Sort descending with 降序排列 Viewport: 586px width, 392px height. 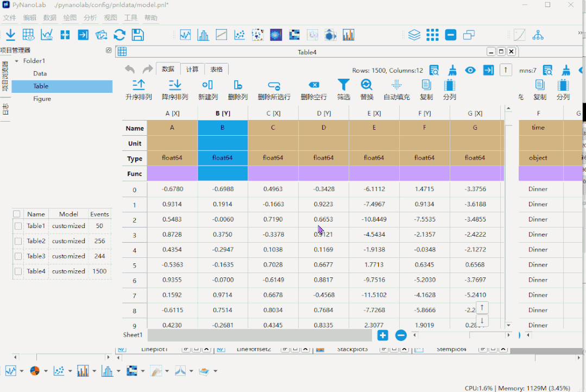tap(174, 90)
